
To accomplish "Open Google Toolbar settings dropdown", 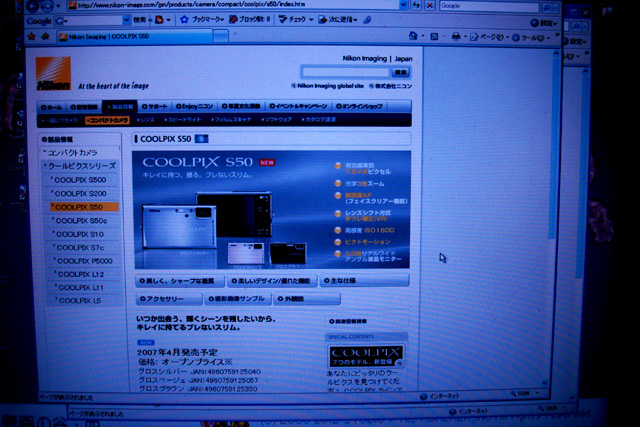I will pos(544,23).
